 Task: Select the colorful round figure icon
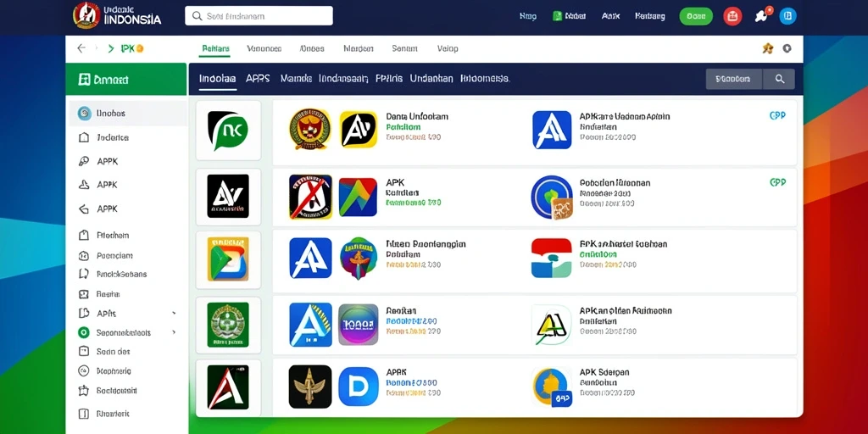point(359,258)
